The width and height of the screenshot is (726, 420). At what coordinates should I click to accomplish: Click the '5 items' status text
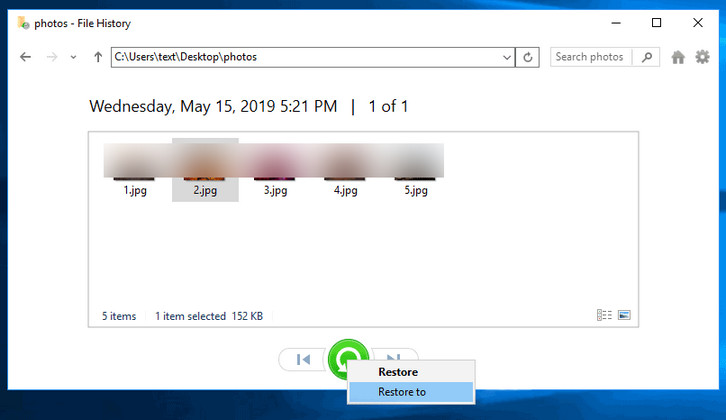click(x=119, y=316)
